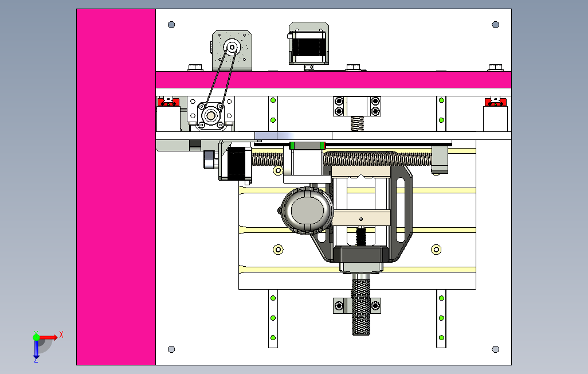Pick the bottom-left corner hole of the white plate
588x374 pixels.
tap(171, 349)
